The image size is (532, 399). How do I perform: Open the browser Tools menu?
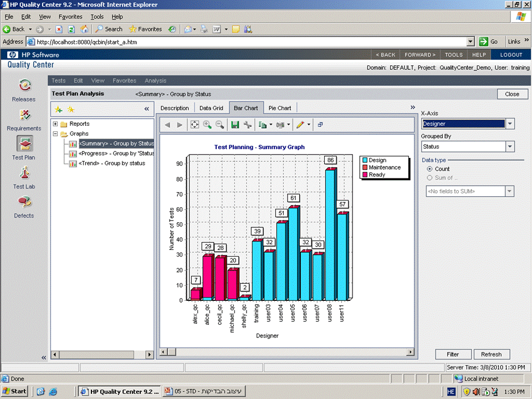pos(96,17)
